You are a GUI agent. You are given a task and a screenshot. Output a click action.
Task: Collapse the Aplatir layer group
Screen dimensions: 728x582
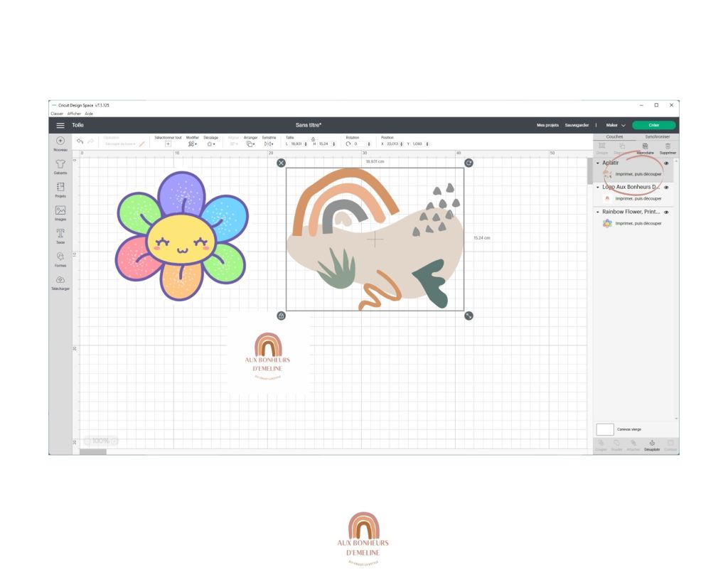click(x=598, y=163)
